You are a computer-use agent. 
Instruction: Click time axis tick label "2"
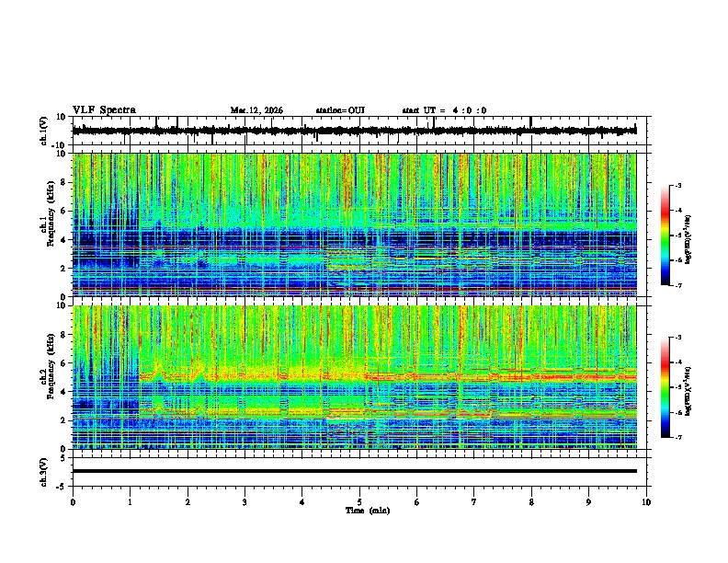188,502
